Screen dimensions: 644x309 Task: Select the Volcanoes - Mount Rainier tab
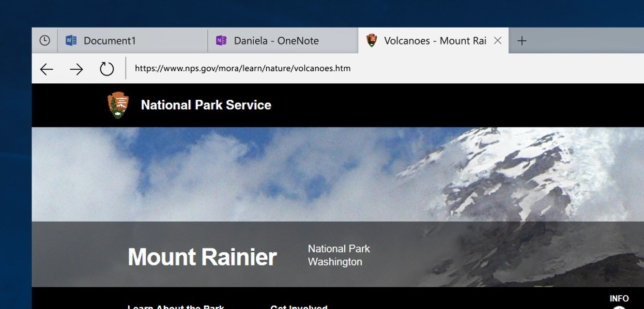click(x=433, y=41)
